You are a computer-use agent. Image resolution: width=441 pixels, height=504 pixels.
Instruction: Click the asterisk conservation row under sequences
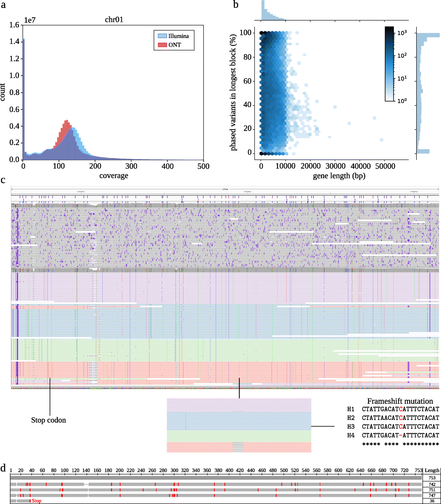tap(401, 444)
